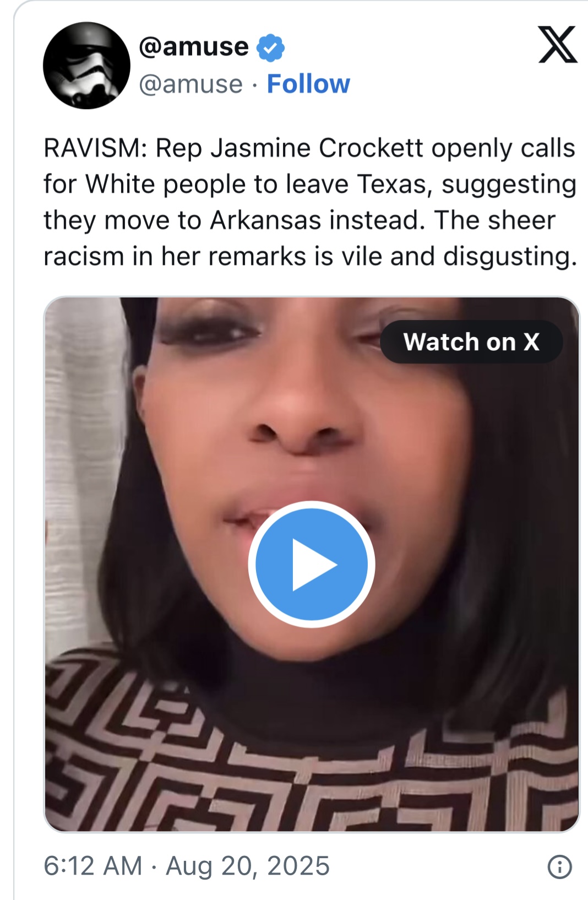Click the letter X in Watch on X
The image size is (588, 900).
[531, 342]
